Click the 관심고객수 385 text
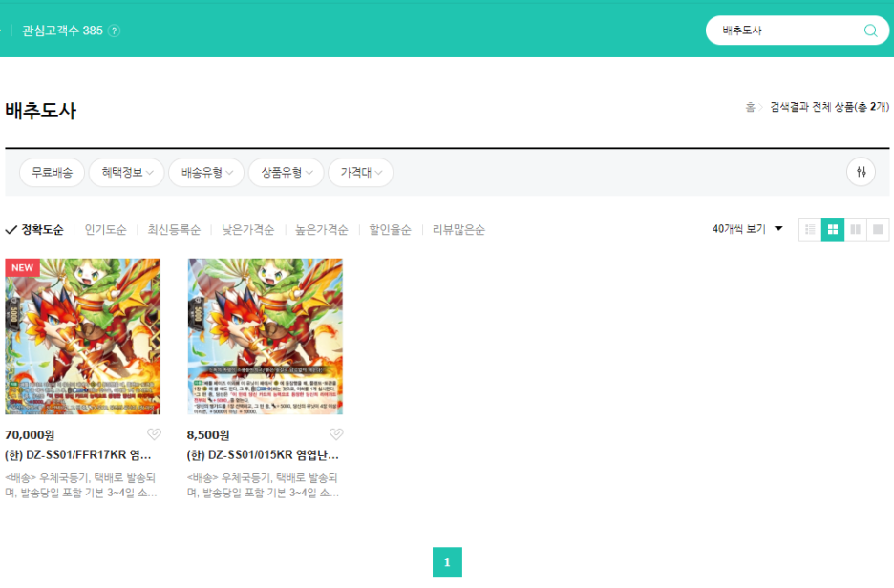Screen dimensions: 894x588 point(63,31)
